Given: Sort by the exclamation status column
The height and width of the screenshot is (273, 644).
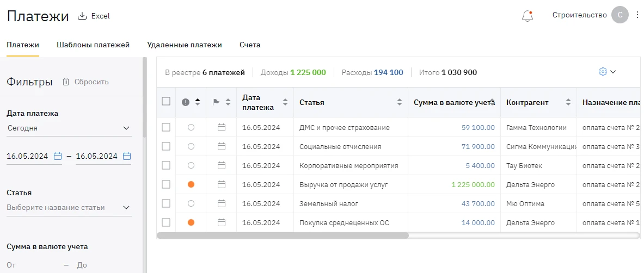Looking at the screenshot, I should [198, 102].
